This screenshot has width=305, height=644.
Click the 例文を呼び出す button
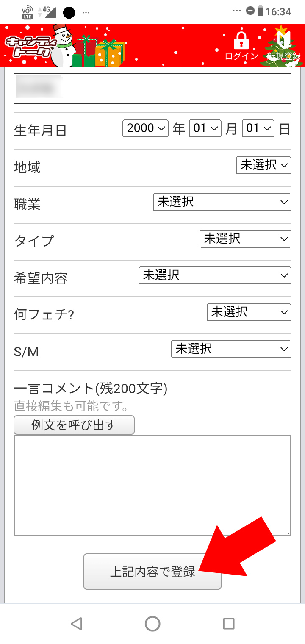(x=74, y=425)
